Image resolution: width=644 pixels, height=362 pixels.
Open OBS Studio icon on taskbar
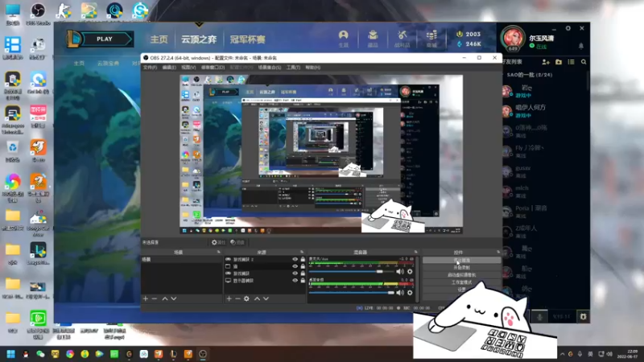click(203, 354)
